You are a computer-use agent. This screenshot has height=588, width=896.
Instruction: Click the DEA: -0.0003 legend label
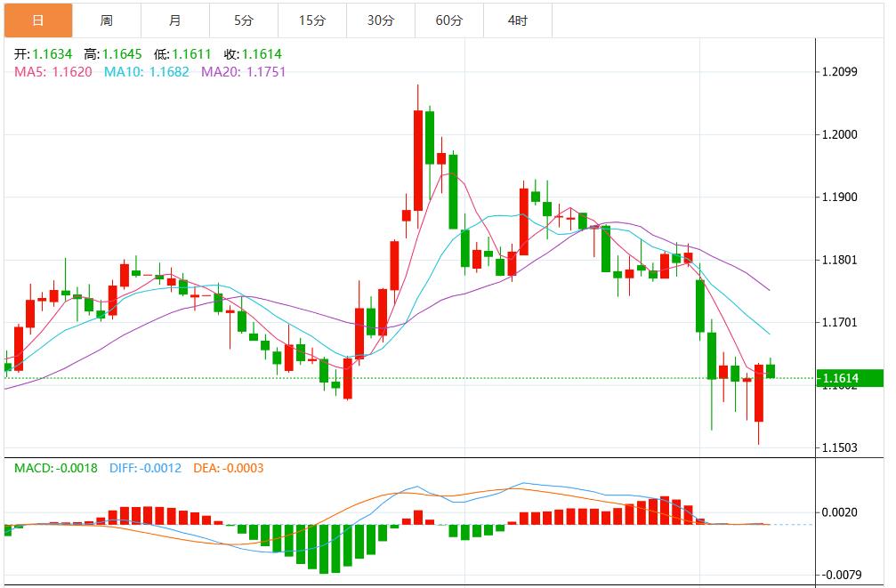click(227, 468)
